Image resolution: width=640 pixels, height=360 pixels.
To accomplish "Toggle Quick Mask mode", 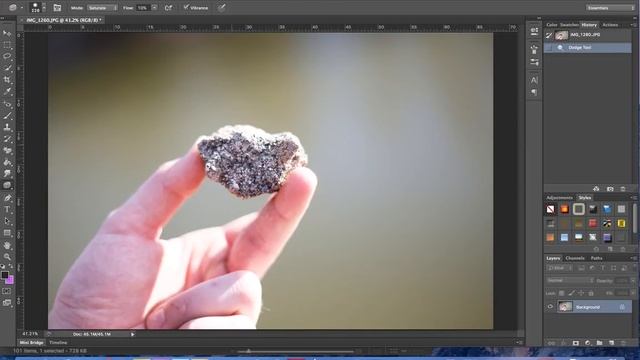I will point(7,291).
